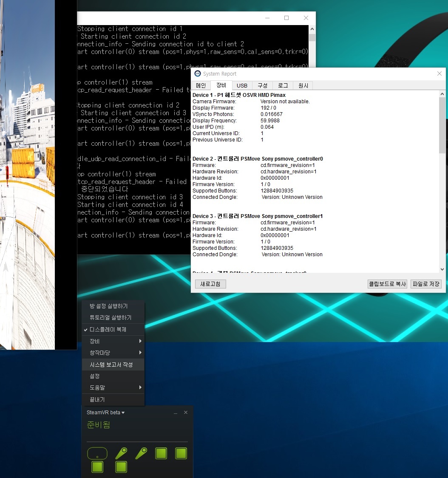Click System Report scrollbar down arrow
The width and height of the screenshot is (448, 478).
(442, 269)
